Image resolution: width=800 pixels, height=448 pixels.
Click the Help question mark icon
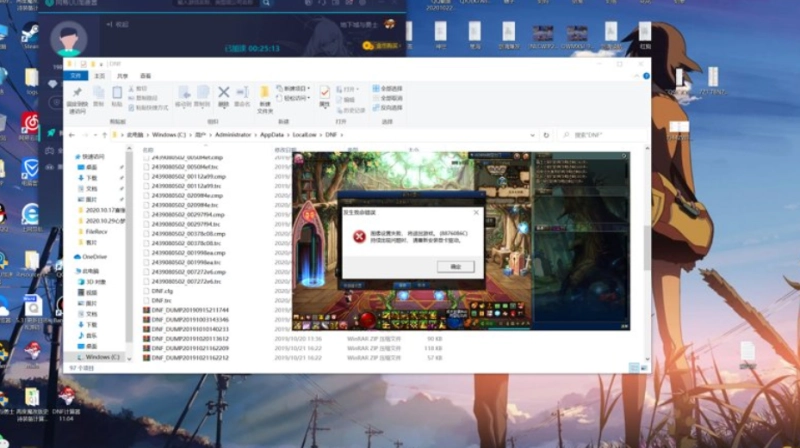646,76
